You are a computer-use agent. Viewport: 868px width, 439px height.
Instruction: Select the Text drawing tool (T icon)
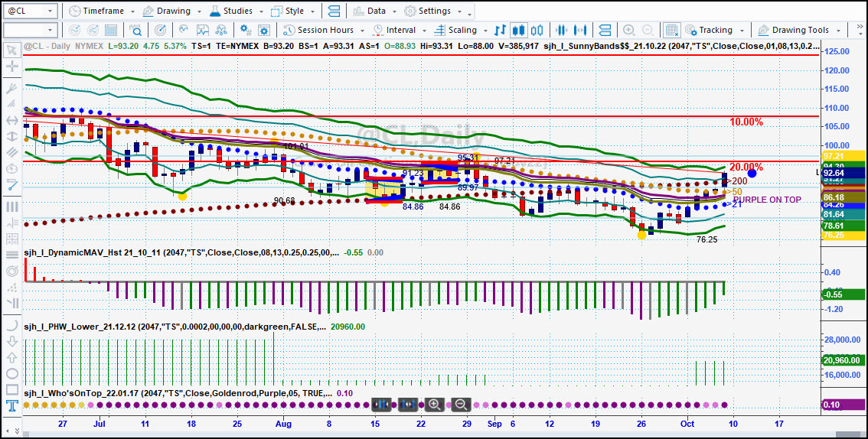click(11, 407)
